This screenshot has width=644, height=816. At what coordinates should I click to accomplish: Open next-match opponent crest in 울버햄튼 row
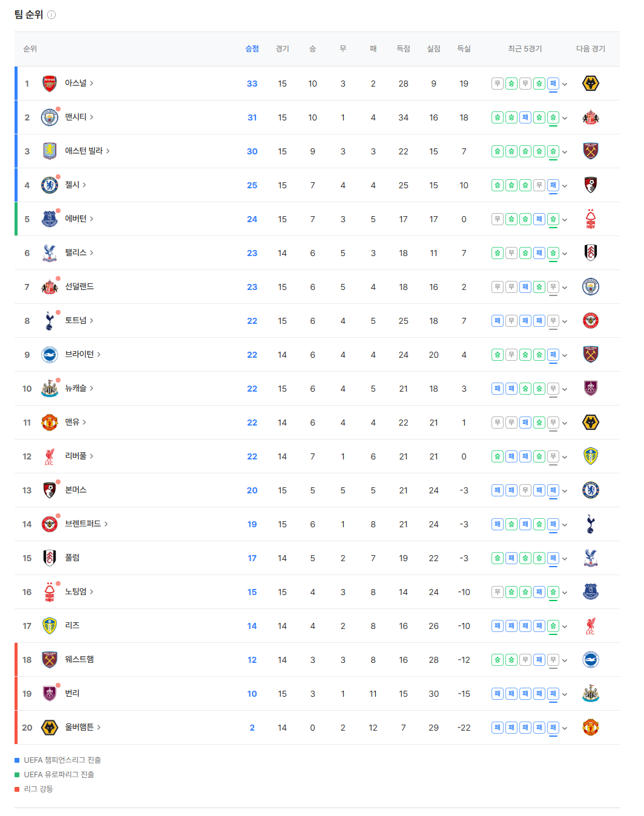point(590,728)
